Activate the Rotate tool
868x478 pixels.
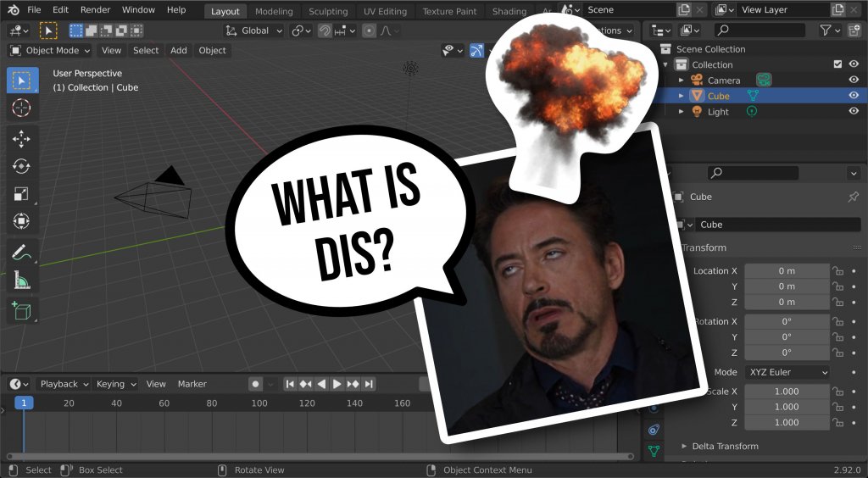click(21, 166)
